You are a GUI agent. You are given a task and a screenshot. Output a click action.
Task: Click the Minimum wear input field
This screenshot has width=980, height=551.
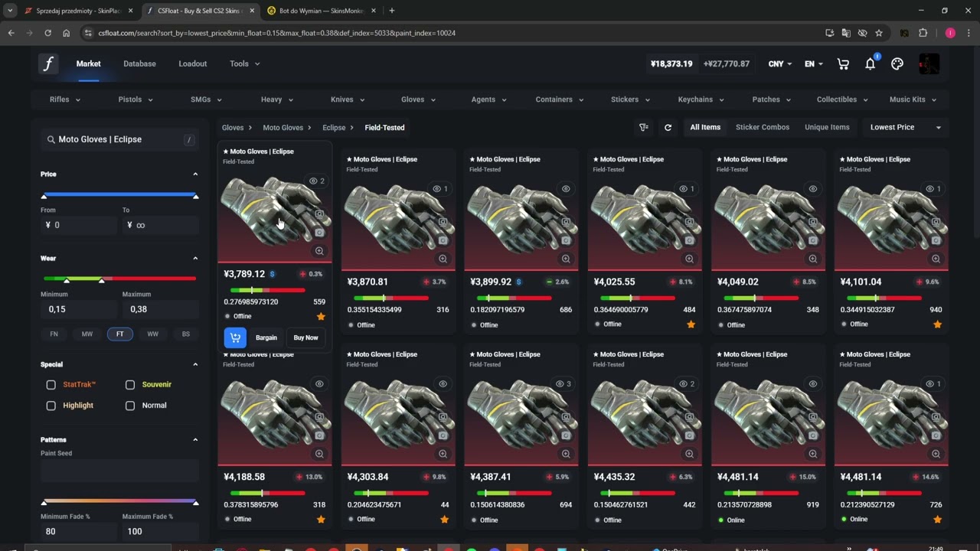tap(79, 309)
